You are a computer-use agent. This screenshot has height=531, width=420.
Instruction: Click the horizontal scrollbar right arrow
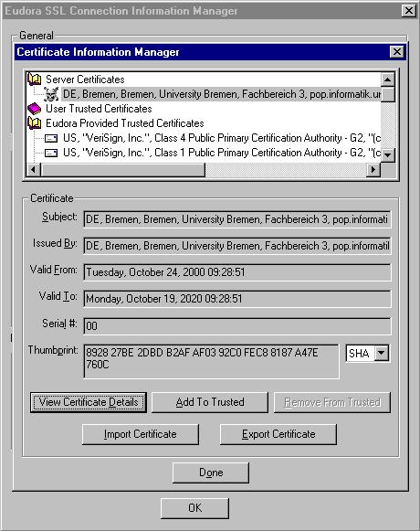pos(373,169)
